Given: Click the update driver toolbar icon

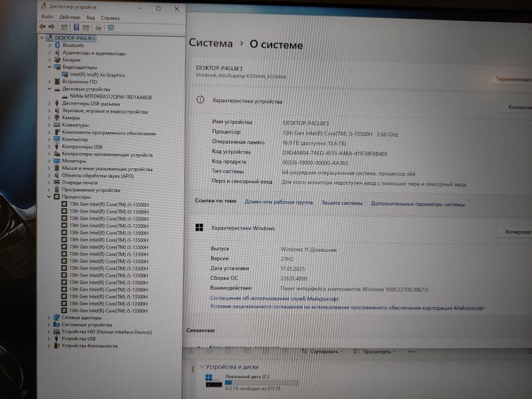Looking at the screenshot, I should tap(98, 27).
